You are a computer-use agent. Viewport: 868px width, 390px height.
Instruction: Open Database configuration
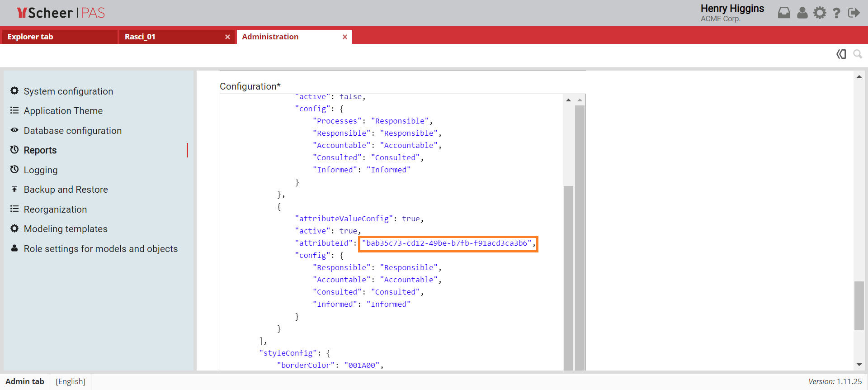click(x=72, y=131)
